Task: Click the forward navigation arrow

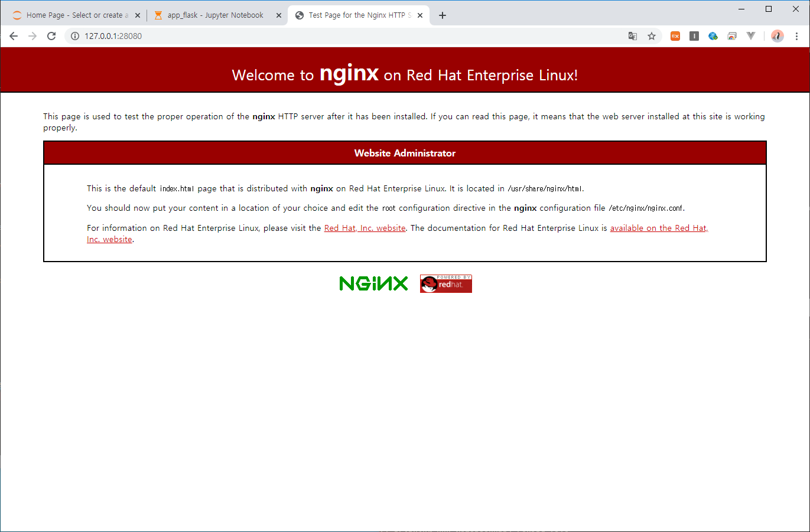Action: tap(32, 36)
